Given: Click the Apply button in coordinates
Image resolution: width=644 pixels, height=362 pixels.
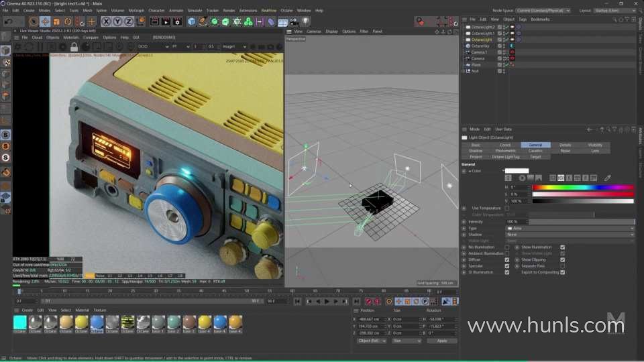Looking at the screenshot, I should pyautogui.click(x=441, y=341).
